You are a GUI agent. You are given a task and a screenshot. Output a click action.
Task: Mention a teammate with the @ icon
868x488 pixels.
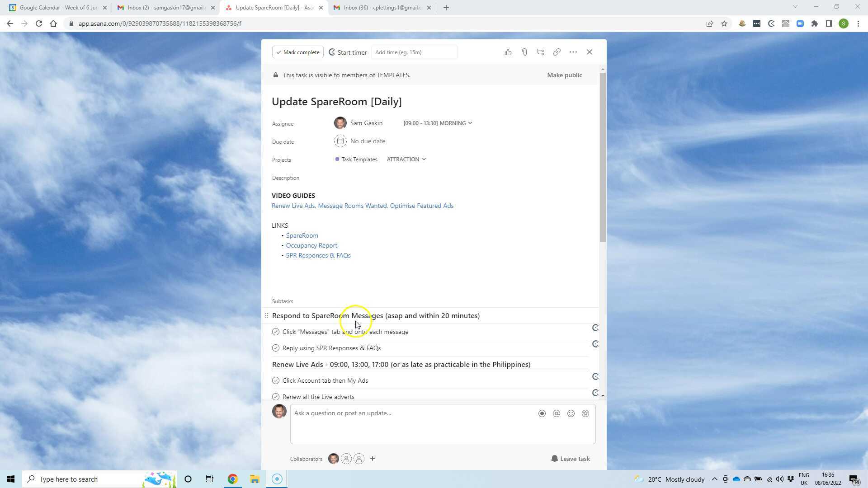(557, 413)
